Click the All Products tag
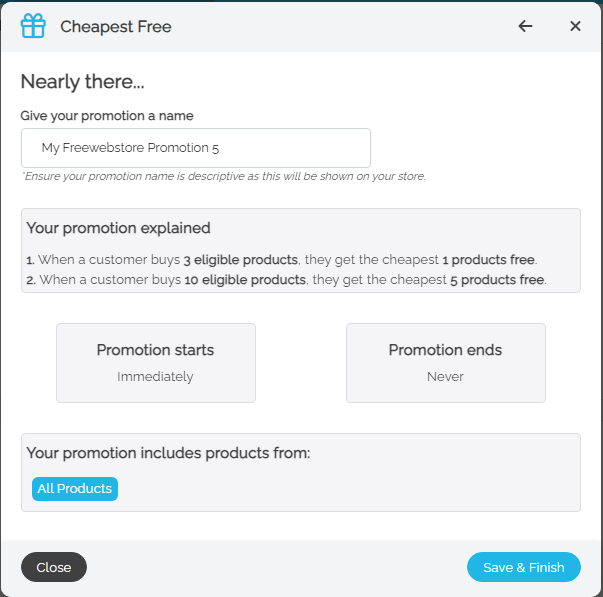The width and height of the screenshot is (603, 597). click(75, 489)
